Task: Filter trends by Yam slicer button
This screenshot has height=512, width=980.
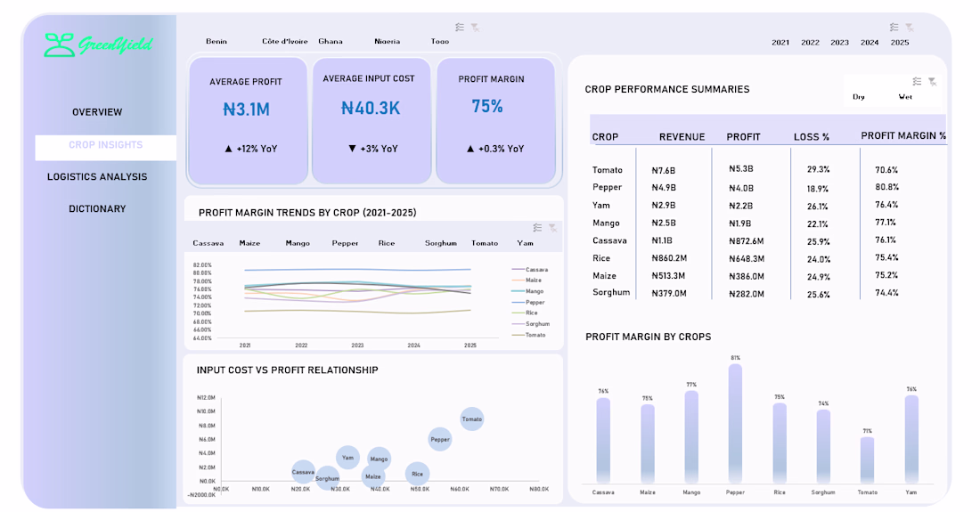Action: [x=525, y=243]
